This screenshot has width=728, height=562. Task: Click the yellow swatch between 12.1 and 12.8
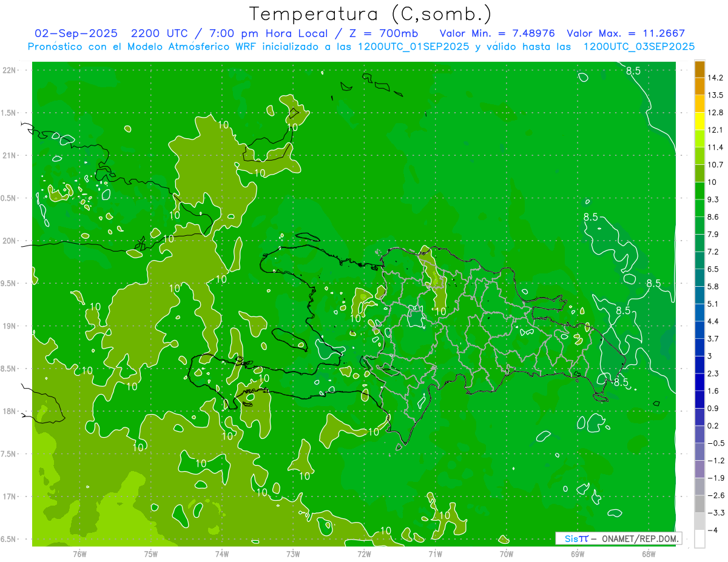[699, 121]
